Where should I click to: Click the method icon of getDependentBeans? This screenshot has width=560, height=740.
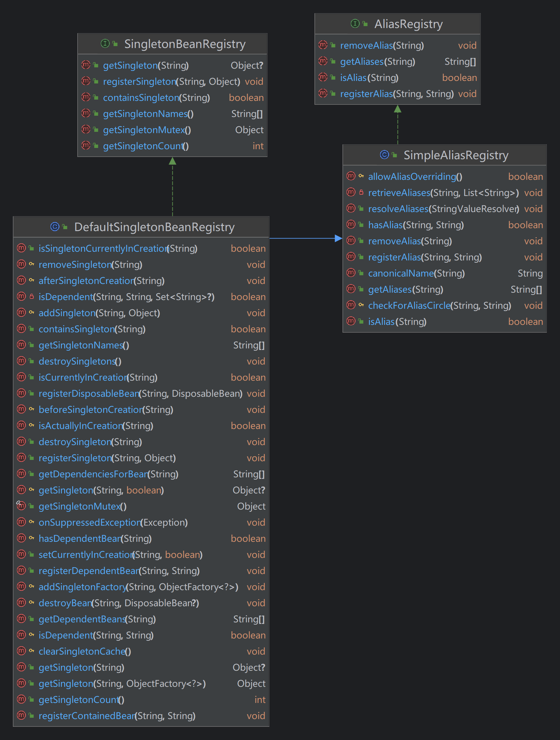coord(21,618)
